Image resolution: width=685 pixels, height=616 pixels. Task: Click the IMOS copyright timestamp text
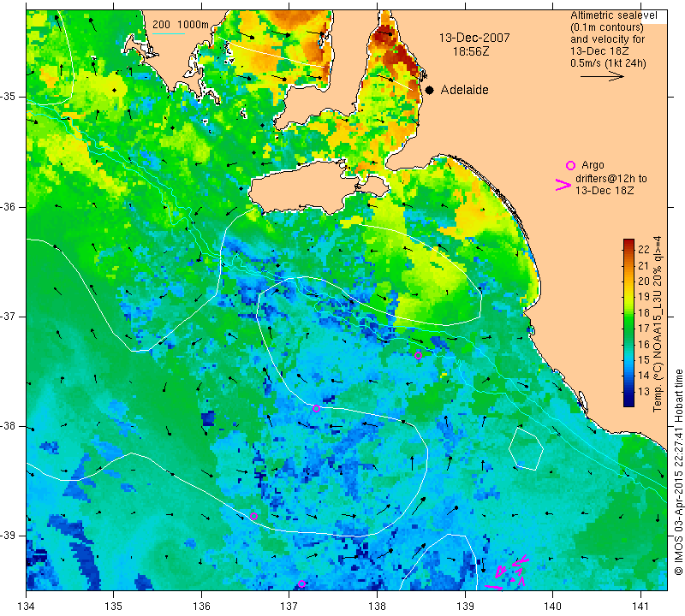coord(678,472)
